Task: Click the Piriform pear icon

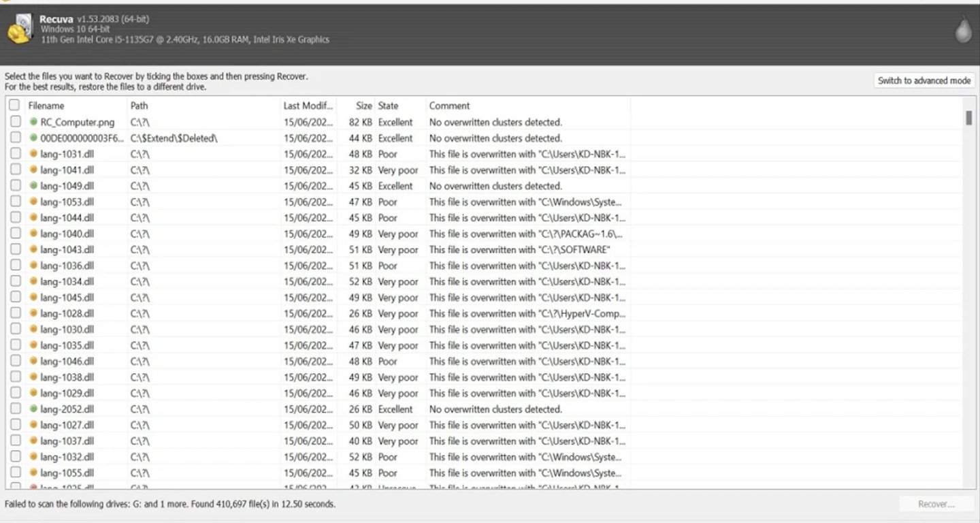Action: (963, 30)
